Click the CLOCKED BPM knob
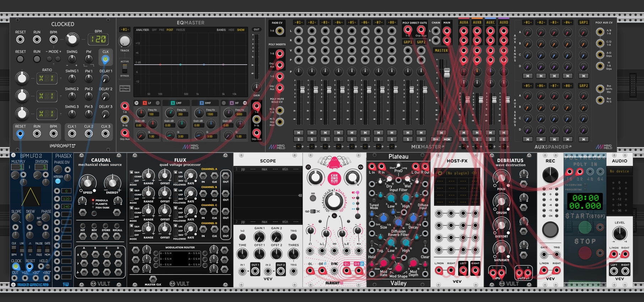The image size is (644, 302). (x=72, y=39)
